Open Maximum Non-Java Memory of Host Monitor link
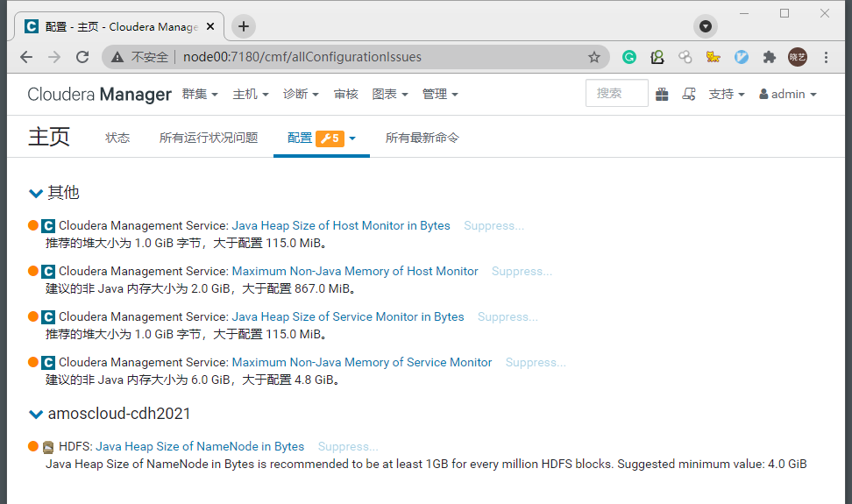Screen dimensions: 852x504 [x=355, y=271]
